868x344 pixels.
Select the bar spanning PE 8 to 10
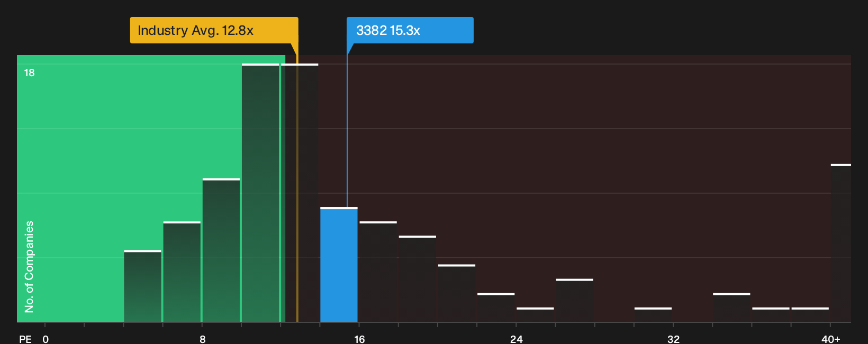coord(221,250)
